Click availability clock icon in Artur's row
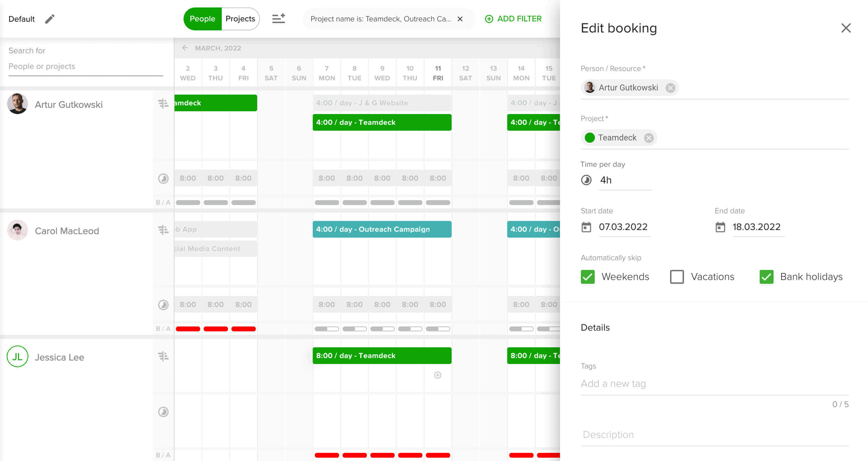The image size is (868, 461). click(163, 178)
